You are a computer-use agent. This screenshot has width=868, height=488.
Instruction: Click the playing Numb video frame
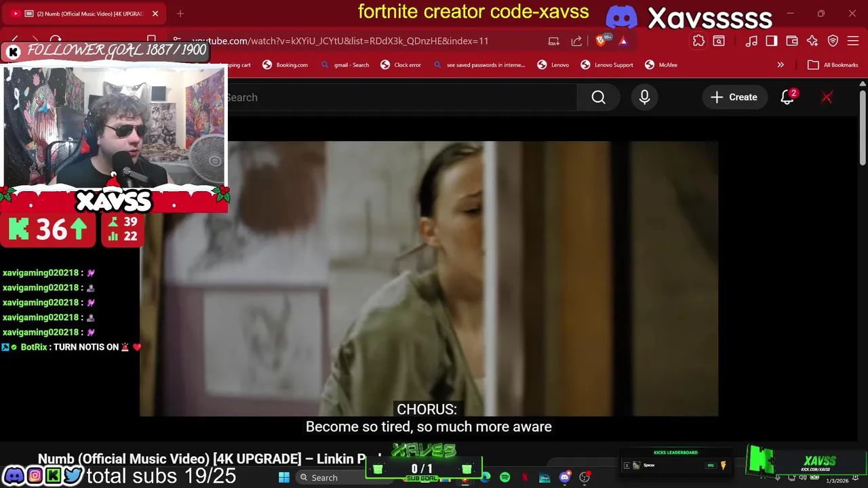point(429,278)
